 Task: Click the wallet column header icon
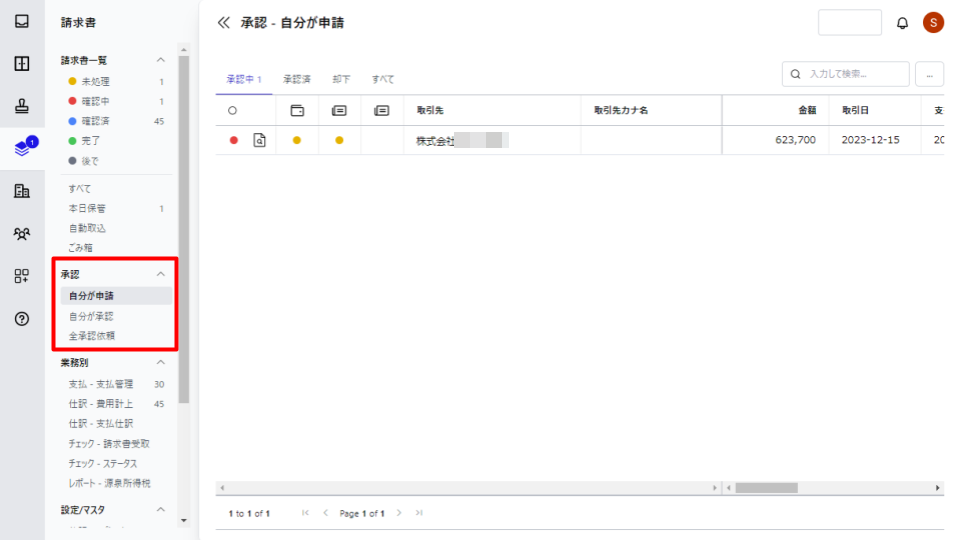pos(297,111)
